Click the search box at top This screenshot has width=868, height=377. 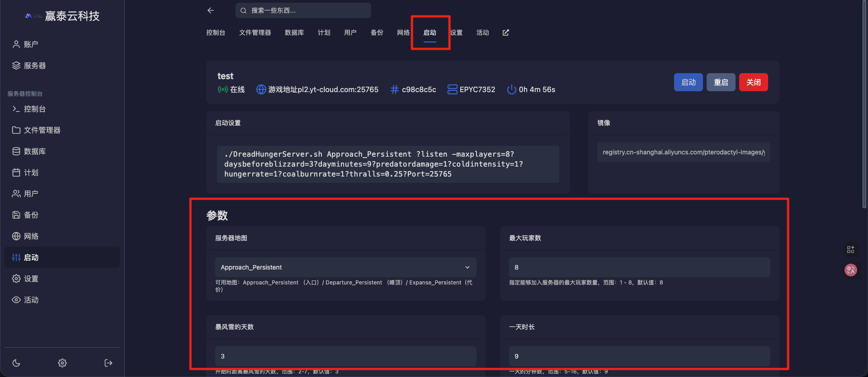303,10
